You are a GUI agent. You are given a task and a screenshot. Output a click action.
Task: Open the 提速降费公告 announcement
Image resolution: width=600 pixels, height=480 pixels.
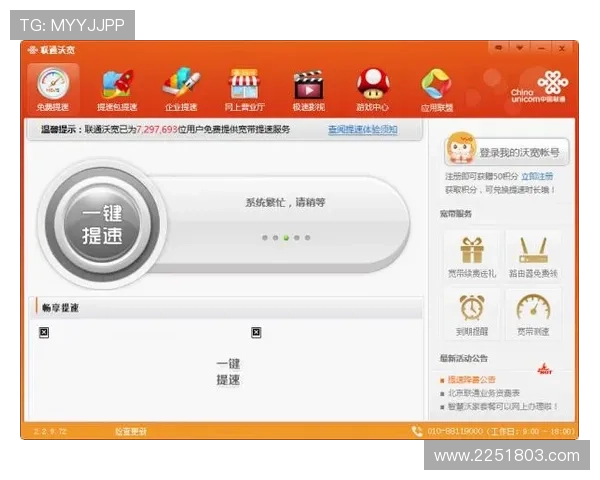[x=471, y=379]
